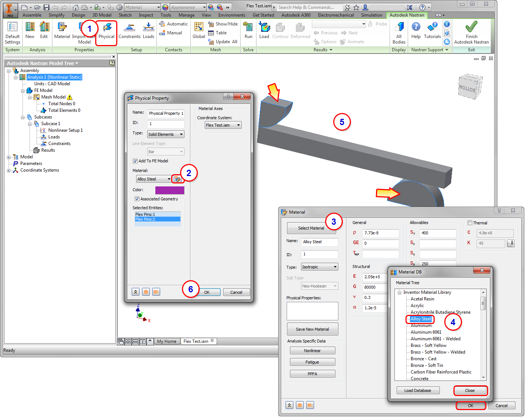Image resolution: width=528 pixels, height=420 pixels.
Task: Expand the Model node in the model tree
Action: (9, 157)
